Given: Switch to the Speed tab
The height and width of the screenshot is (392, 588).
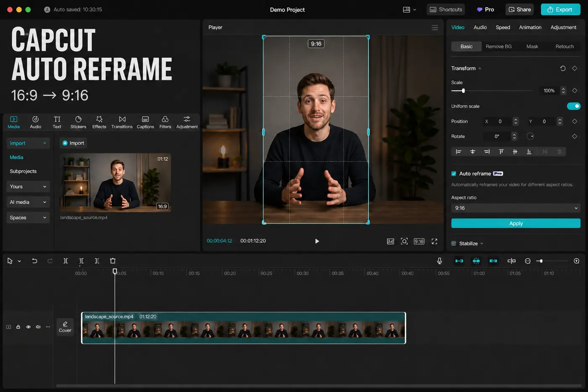Looking at the screenshot, I should coord(503,27).
